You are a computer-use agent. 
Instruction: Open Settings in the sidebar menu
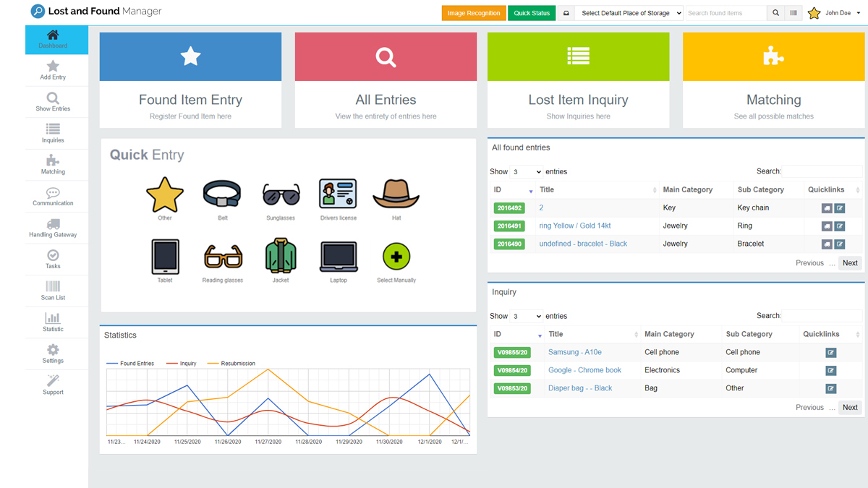point(53,354)
